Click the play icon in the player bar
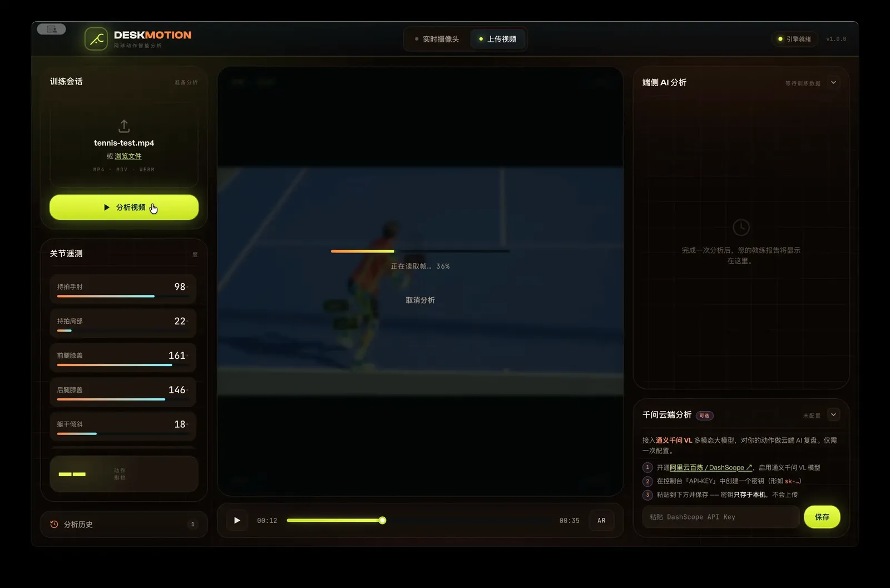890x588 pixels. [x=237, y=521]
